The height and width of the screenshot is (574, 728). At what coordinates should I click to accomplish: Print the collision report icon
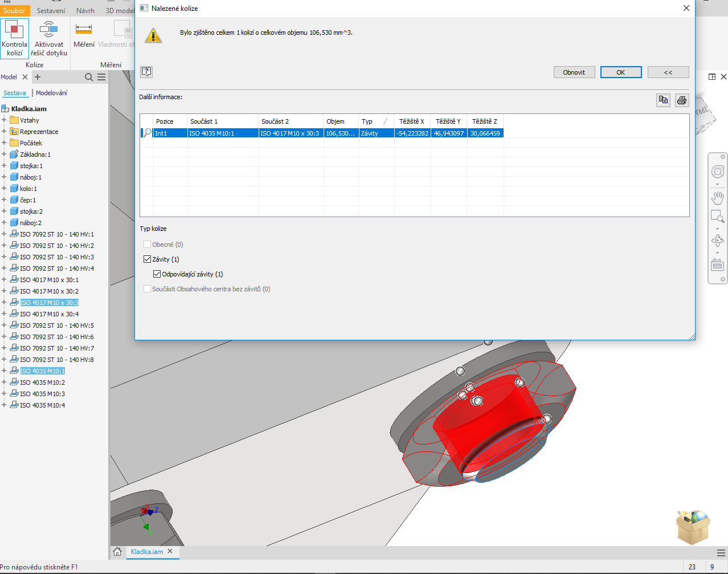point(682,100)
